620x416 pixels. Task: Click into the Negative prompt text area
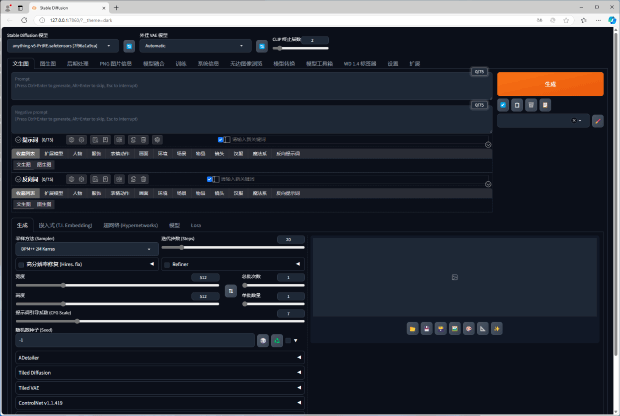click(x=251, y=119)
